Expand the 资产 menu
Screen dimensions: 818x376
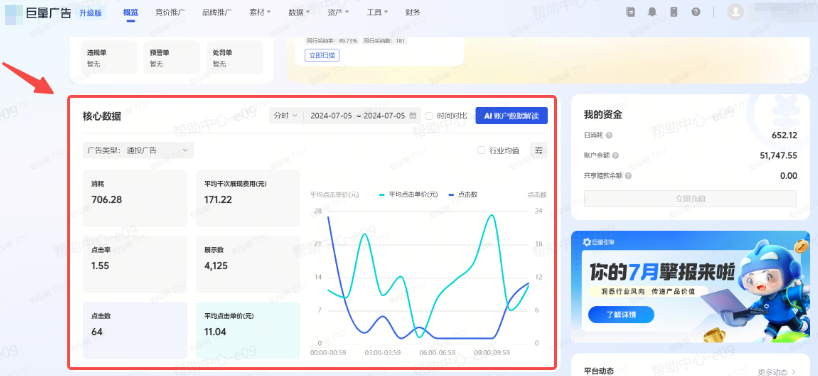pos(338,12)
